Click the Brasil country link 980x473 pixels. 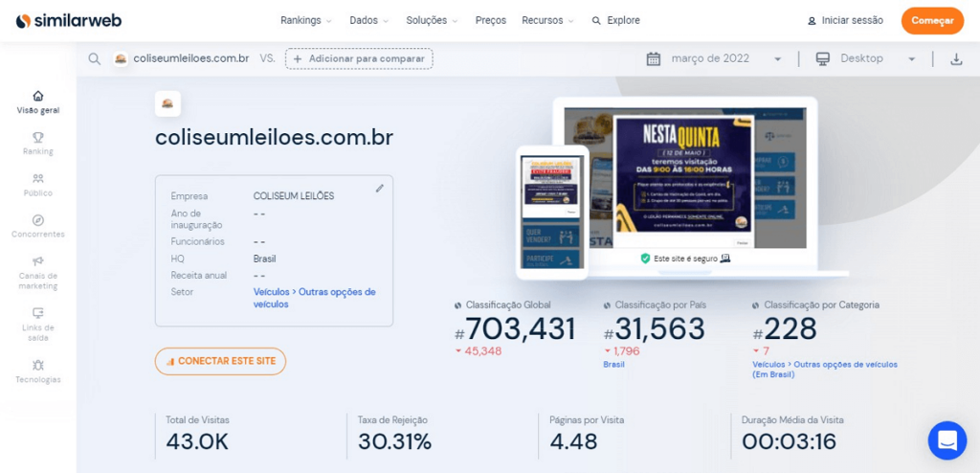613,364
